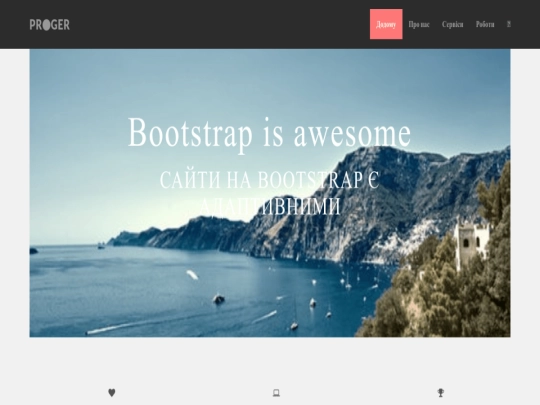The height and width of the screenshot is (405, 540).
Task: Click the laptop icon below the banner
Action: click(276, 393)
